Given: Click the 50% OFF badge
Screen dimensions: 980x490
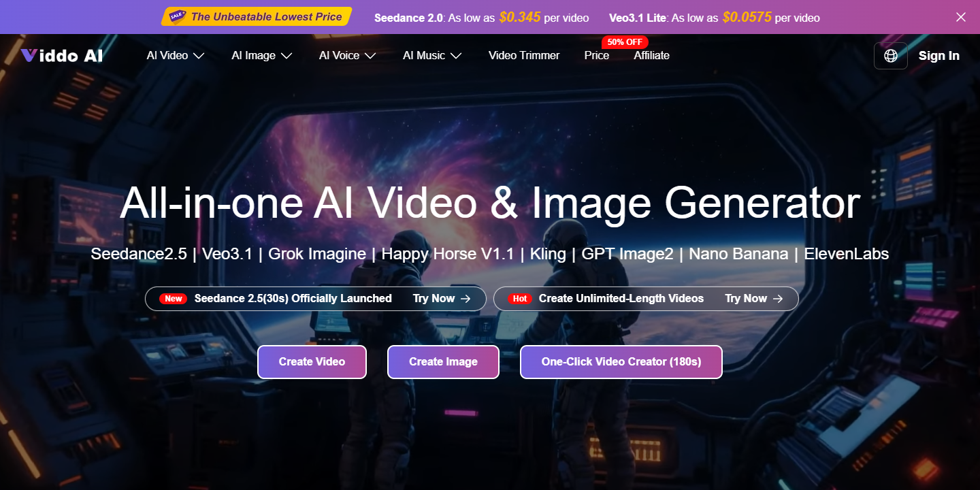Looking at the screenshot, I should coord(625,42).
